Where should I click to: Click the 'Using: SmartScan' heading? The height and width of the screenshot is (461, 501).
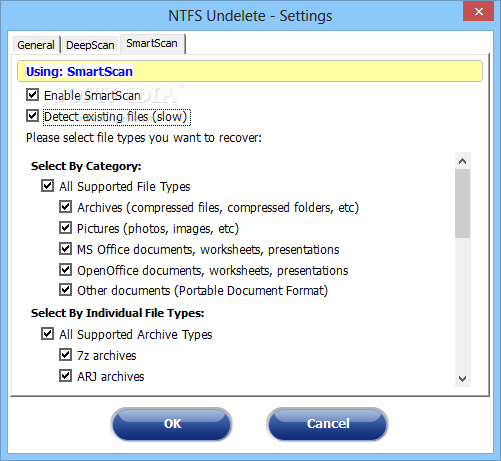pyautogui.click(x=79, y=72)
